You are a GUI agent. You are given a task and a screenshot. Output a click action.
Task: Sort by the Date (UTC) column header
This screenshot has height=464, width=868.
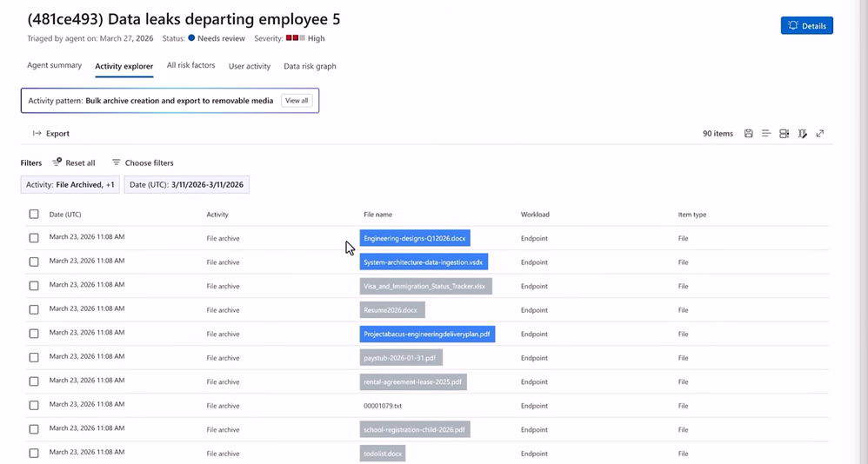click(x=64, y=215)
